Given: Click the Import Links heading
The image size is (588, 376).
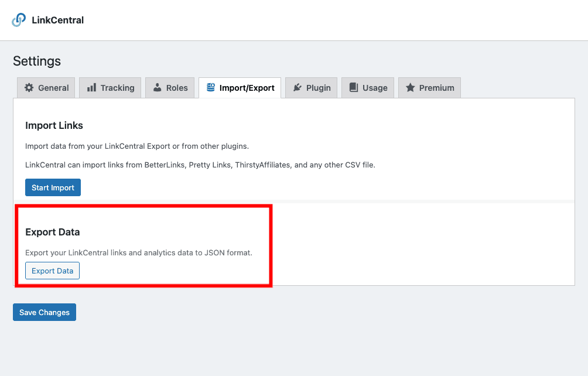Looking at the screenshot, I should (54, 125).
